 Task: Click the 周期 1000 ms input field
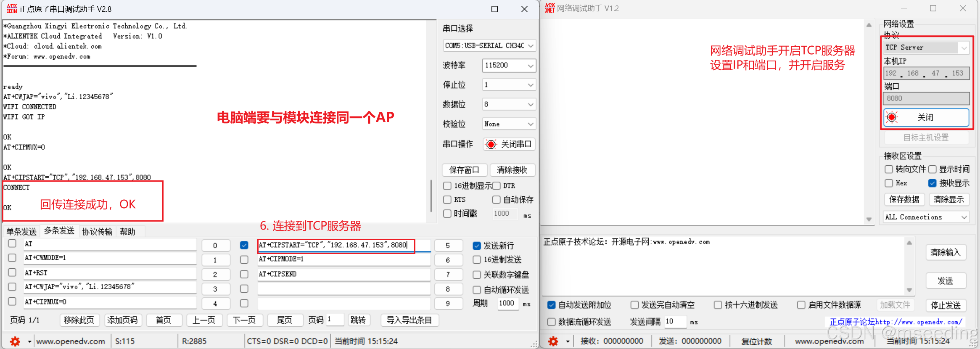[x=508, y=304]
